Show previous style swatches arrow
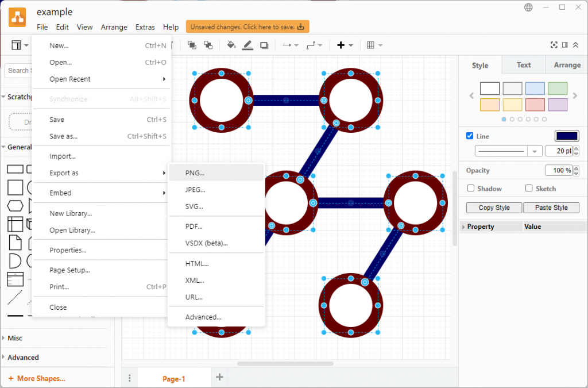 pyautogui.click(x=471, y=96)
